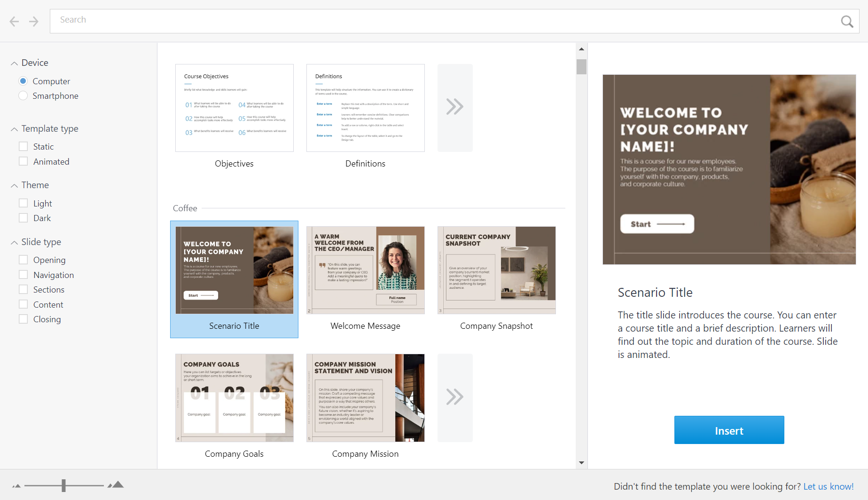Click the back navigation arrow
Screen dimensions: 868x500
pyautogui.click(x=14, y=21)
